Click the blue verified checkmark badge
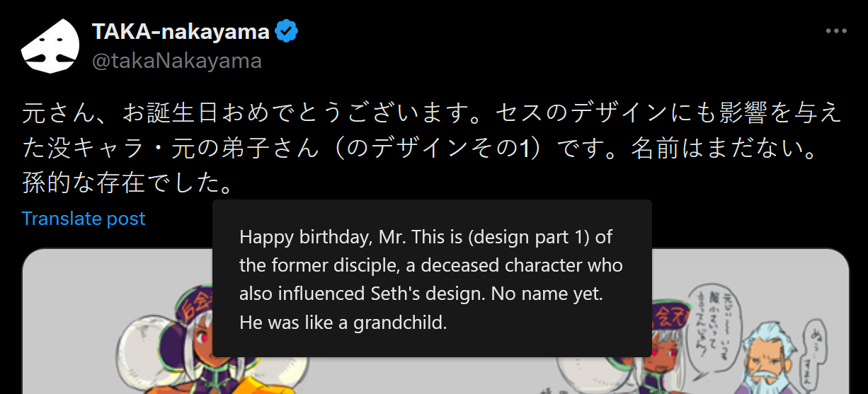Screen dimensions: 868x394 tap(286, 32)
